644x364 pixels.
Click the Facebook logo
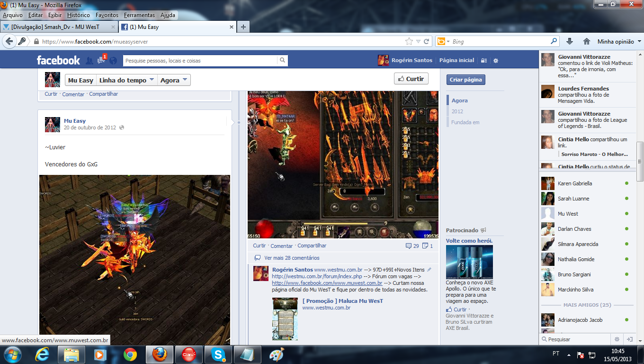click(59, 60)
